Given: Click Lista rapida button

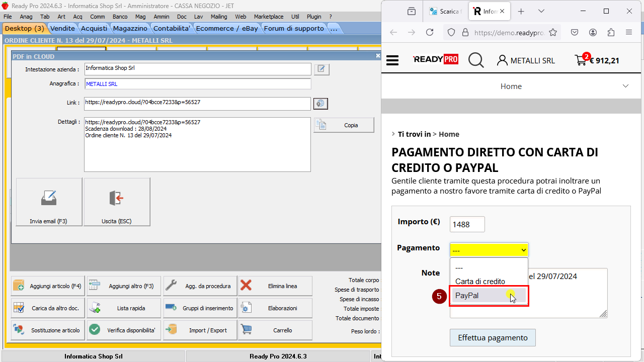Looking at the screenshot, I should [124, 308].
